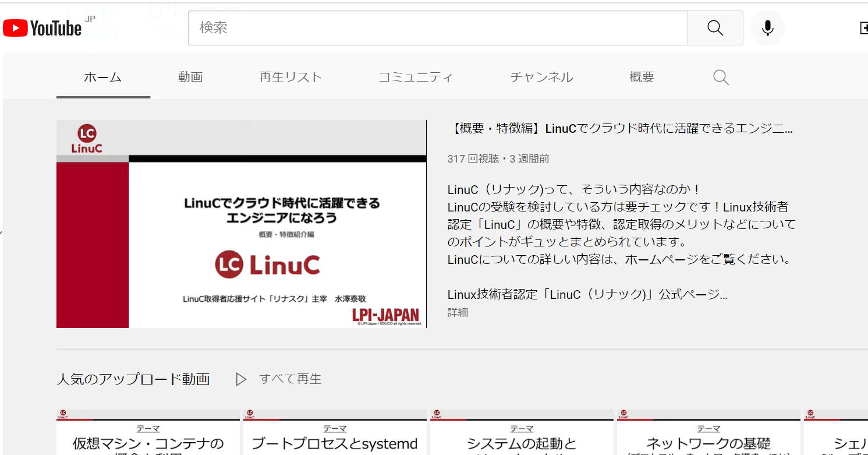
Task: Click すべて再生 to play all uploads
Action: [x=290, y=379]
